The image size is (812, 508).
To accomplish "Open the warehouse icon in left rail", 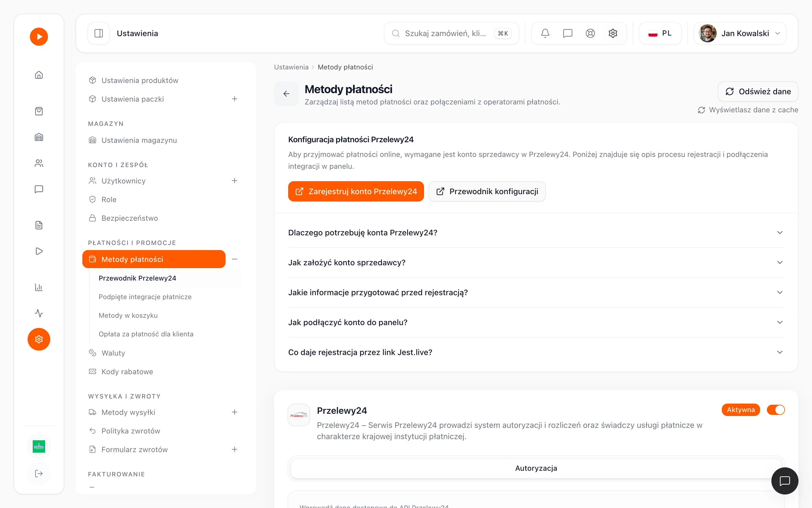I will point(39,137).
